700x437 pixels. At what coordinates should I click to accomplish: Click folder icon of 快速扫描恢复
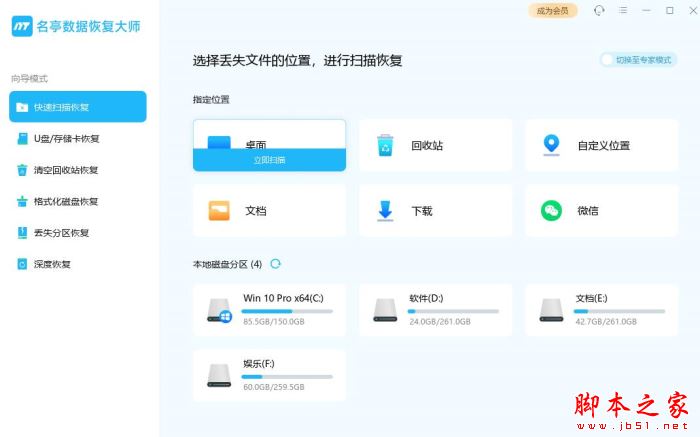point(22,107)
